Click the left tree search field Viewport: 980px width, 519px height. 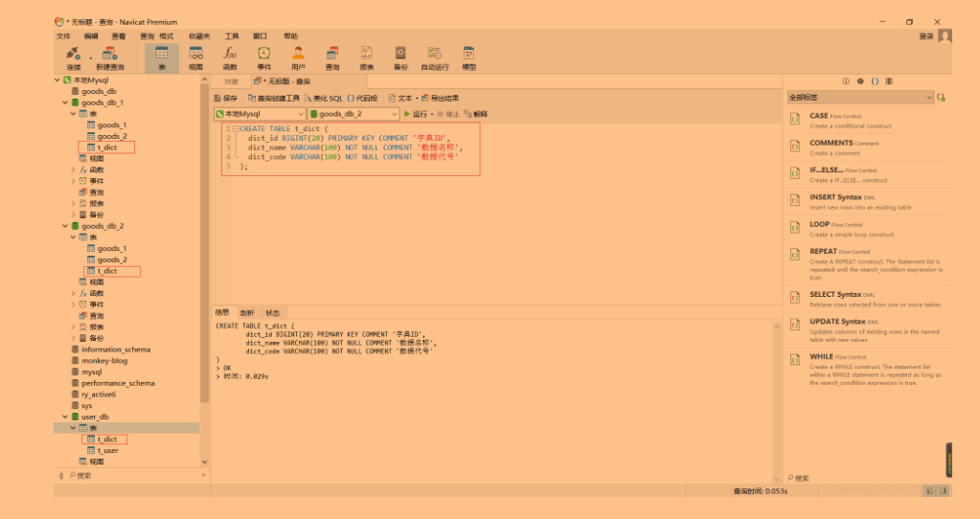[x=133, y=476]
